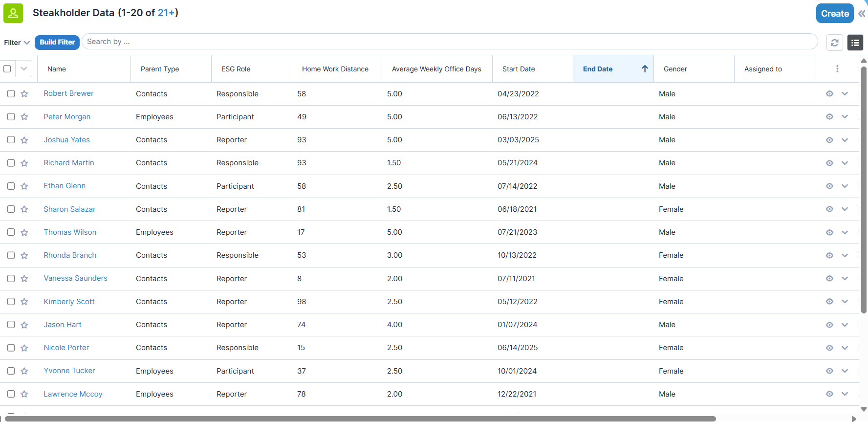Click the green Stakeholder module icon
The height and width of the screenshot is (422, 868).
(13, 13)
